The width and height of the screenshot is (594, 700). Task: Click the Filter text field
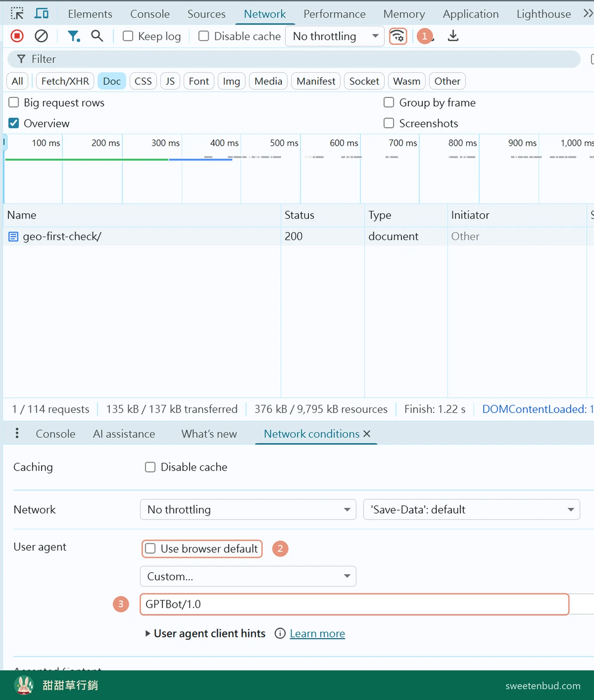tap(294, 59)
